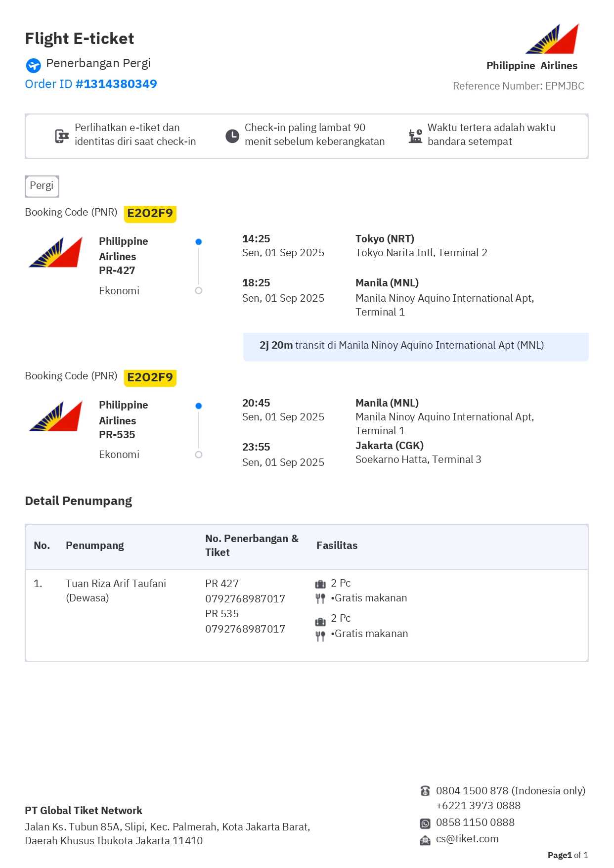Click the second meal icon for Gratis makanan
This screenshot has height=868, width=614.
(320, 636)
